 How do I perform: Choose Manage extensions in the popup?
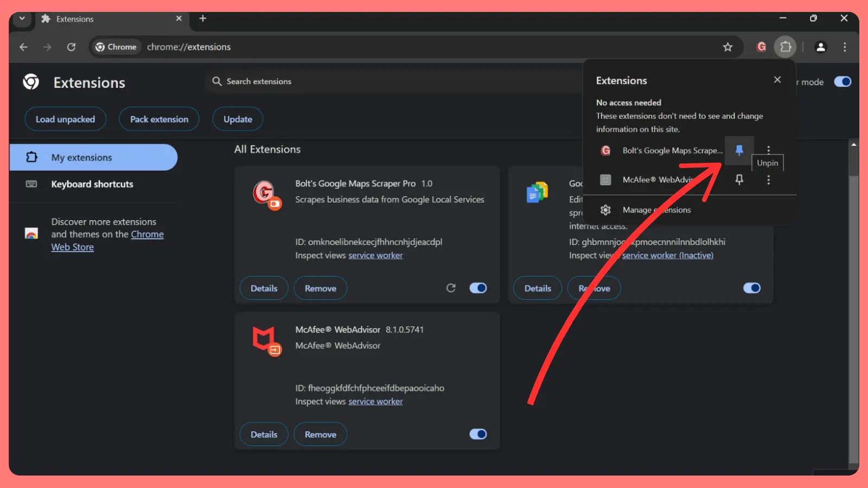click(656, 210)
